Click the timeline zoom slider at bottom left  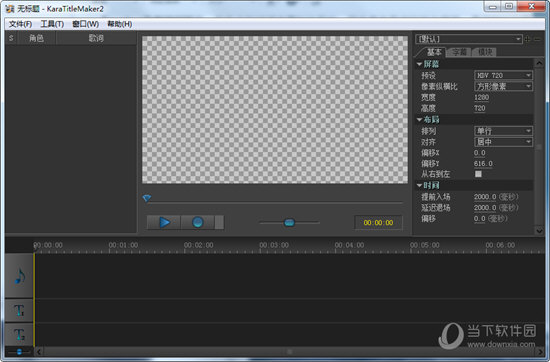(x=19, y=351)
